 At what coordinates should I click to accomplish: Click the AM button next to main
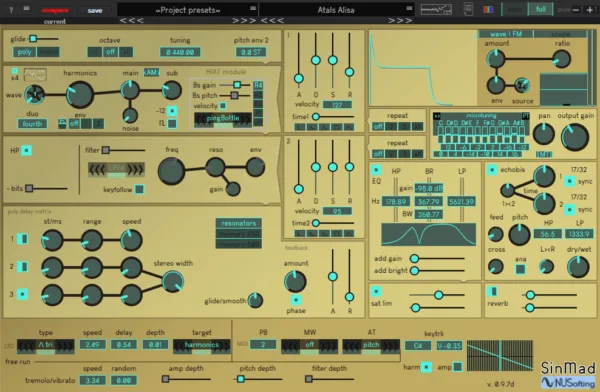pyautogui.click(x=151, y=72)
